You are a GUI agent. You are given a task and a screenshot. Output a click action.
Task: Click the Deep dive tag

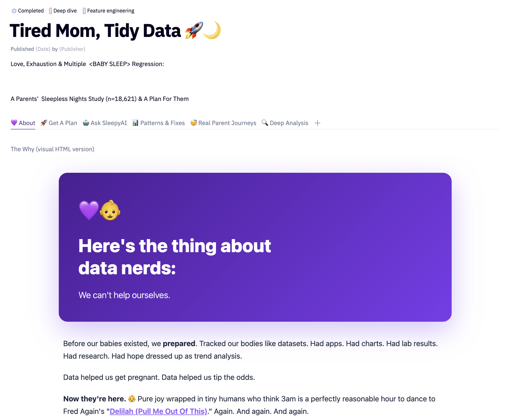(63, 11)
